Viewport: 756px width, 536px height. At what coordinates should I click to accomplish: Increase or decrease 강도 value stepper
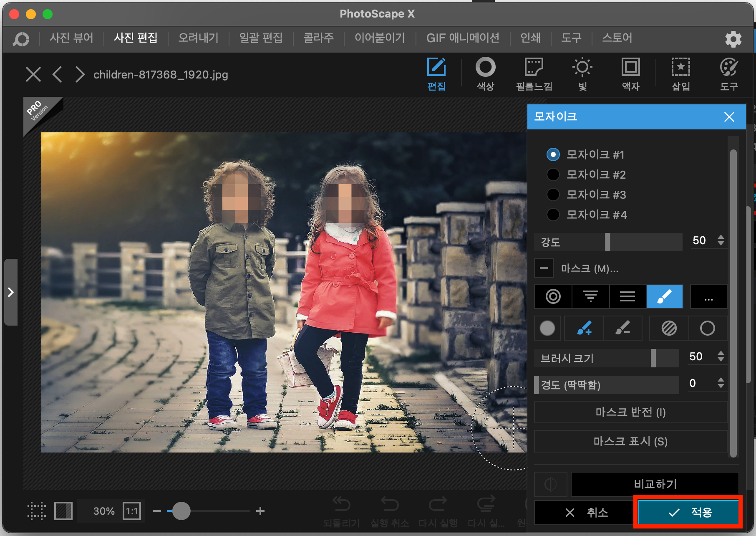(721, 240)
